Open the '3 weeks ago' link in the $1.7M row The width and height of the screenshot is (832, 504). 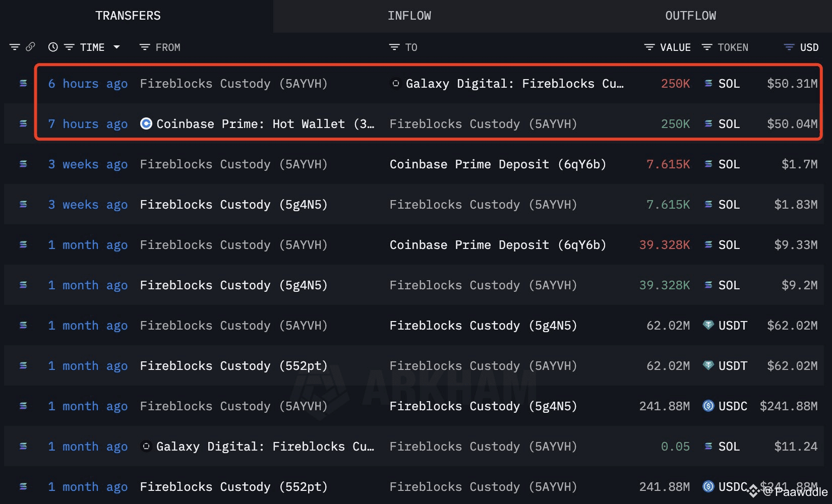(88, 164)
